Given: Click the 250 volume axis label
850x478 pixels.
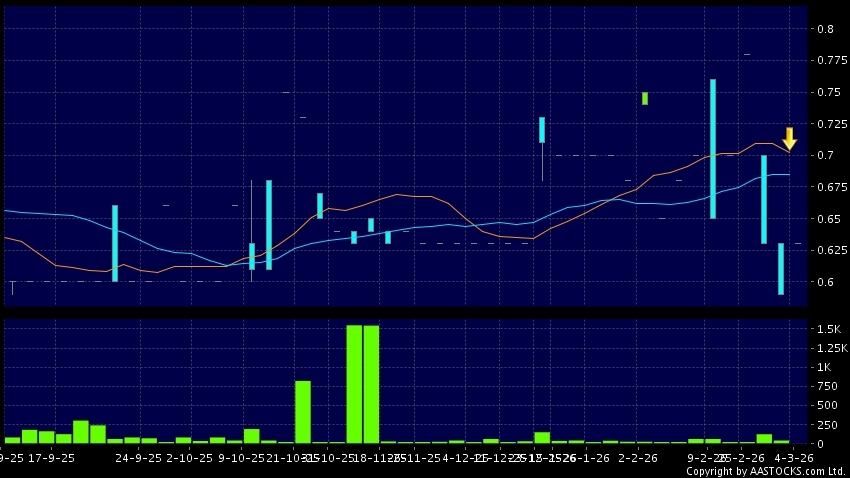Looking at the screenshot, I should click(825, 424).
